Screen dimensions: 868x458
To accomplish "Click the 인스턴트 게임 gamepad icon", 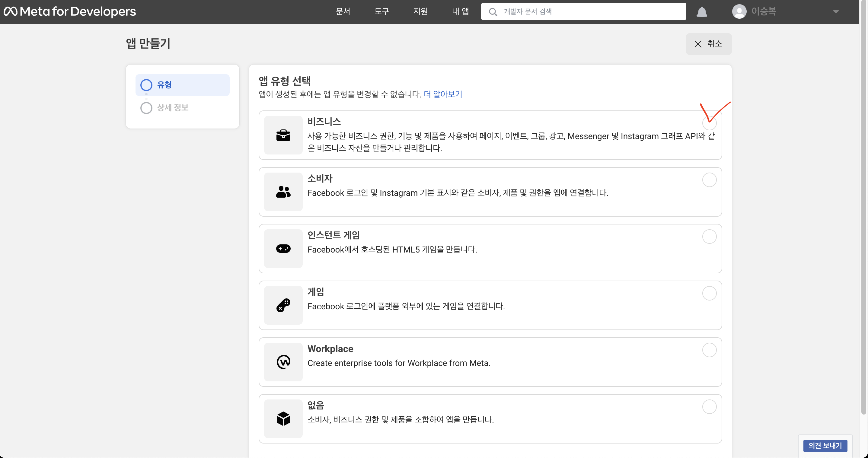I will [x=283, y=249].
